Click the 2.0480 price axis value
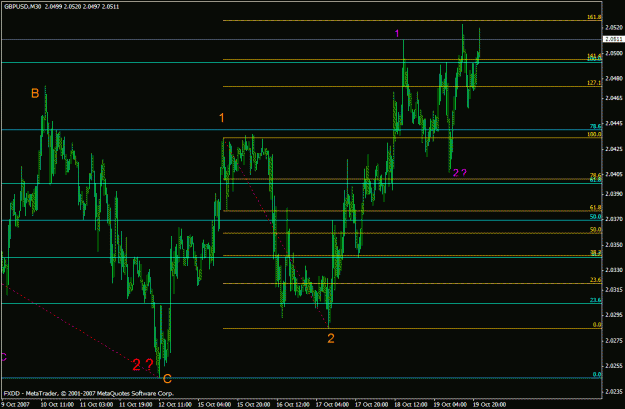 click(613, 79)
